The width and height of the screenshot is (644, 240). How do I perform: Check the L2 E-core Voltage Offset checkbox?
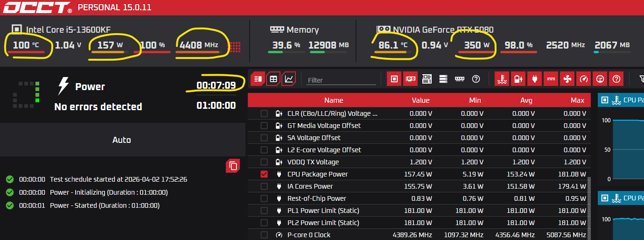[264, 150]
